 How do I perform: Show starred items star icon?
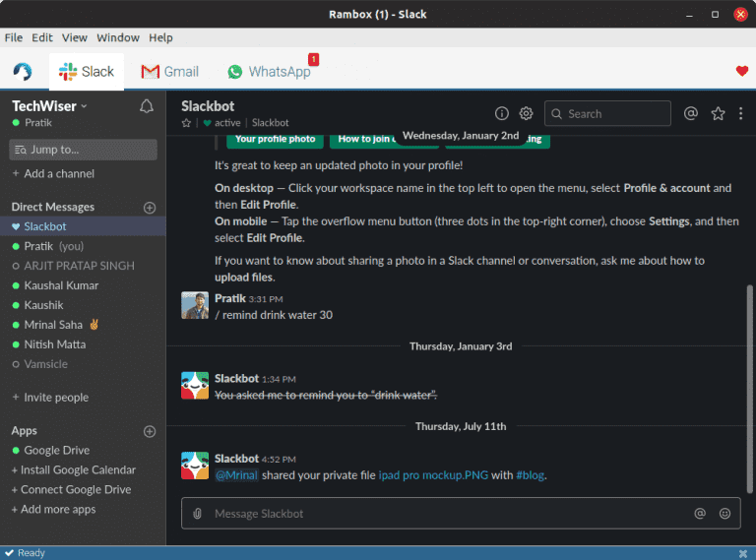pos(718,113)
